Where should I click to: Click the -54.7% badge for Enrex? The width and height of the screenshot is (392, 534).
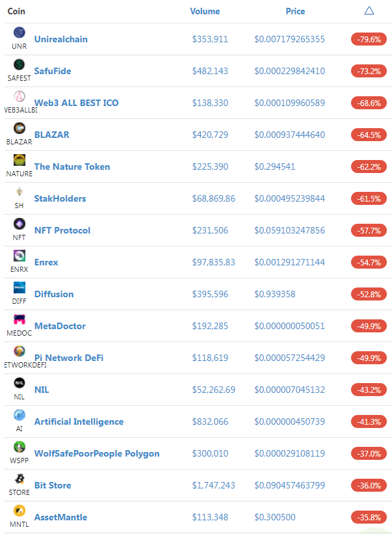click(x=369, y=262)
